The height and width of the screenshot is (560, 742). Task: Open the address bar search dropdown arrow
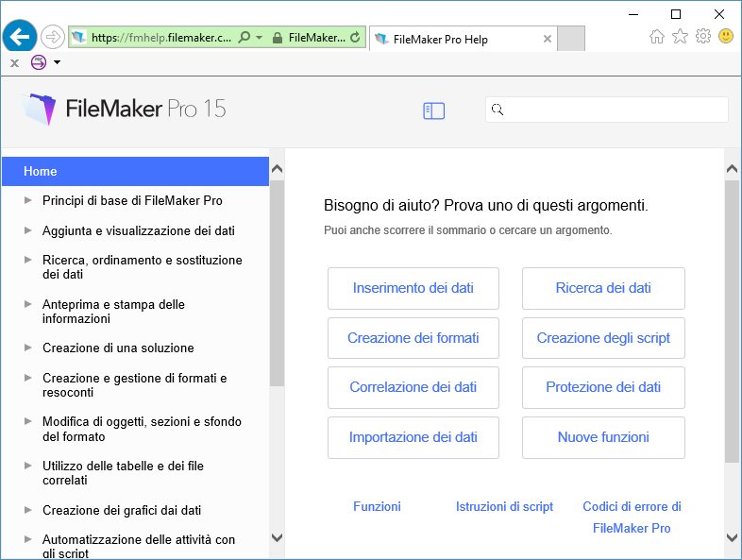point(259,38)
